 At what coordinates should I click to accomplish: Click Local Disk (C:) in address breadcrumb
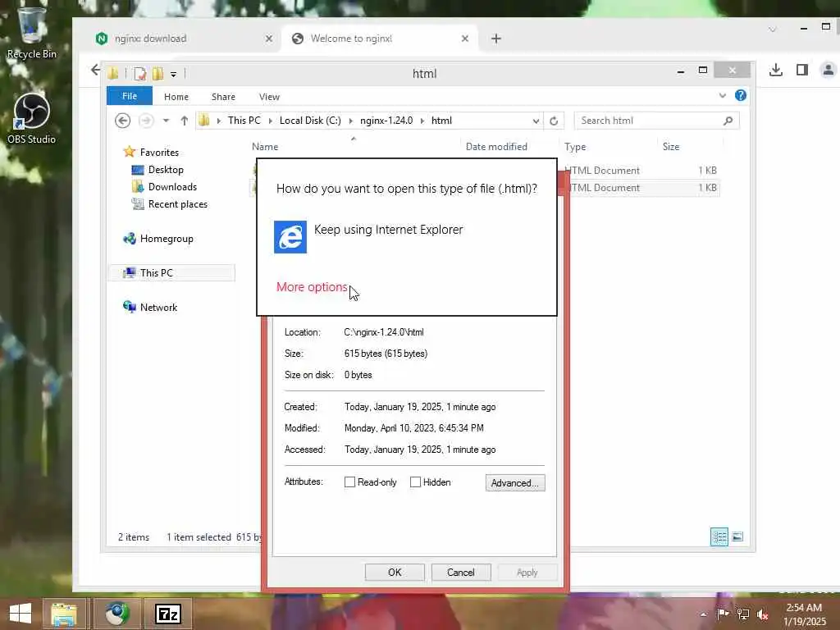pyautogui.click(x=310, y=121)
